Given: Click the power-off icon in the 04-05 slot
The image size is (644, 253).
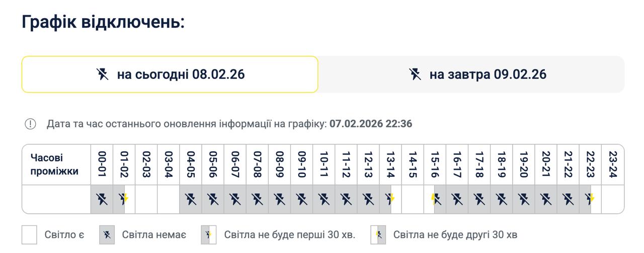Looking at the screenshot, I should (191, 199).
